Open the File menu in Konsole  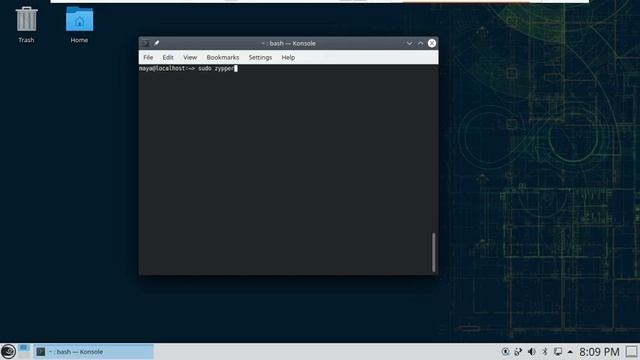pyautogui.click(x=148, y=58)
